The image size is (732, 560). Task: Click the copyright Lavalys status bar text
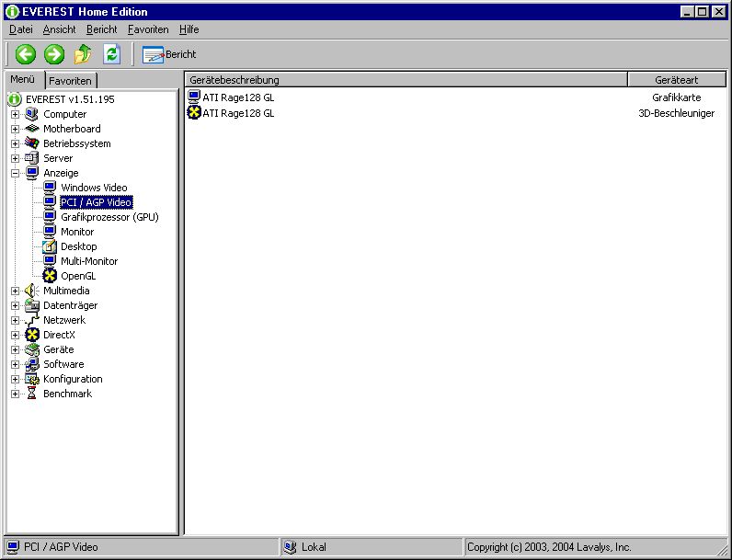pos(549,547)
